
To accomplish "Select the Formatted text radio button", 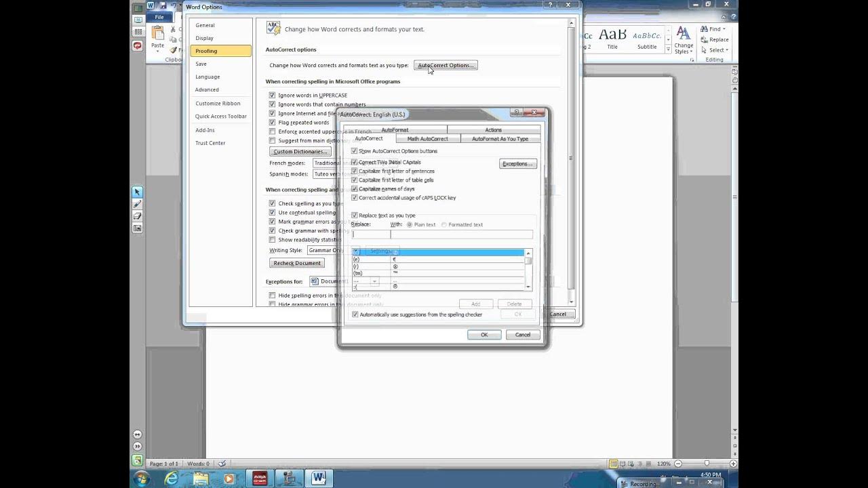I will [444, 224].
